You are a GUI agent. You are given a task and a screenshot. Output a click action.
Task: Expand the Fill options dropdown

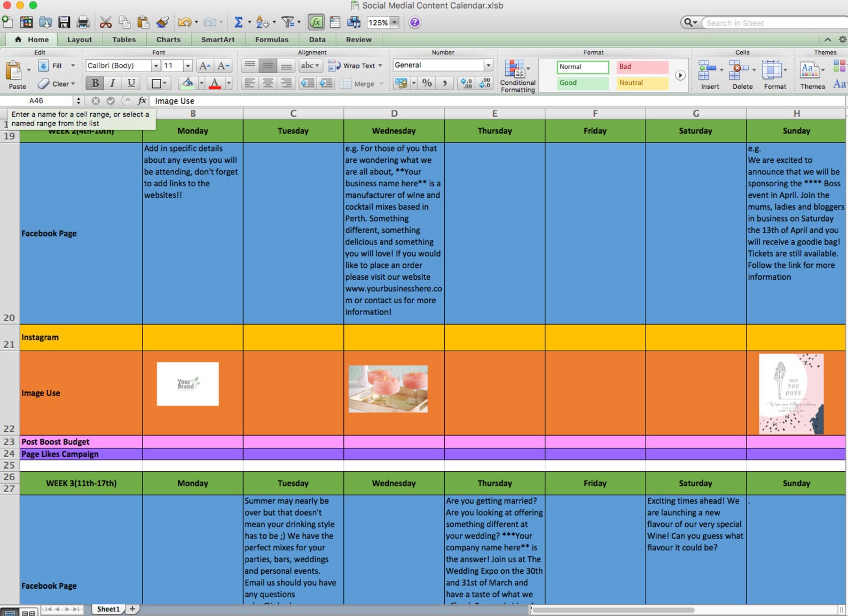(73, 66)
